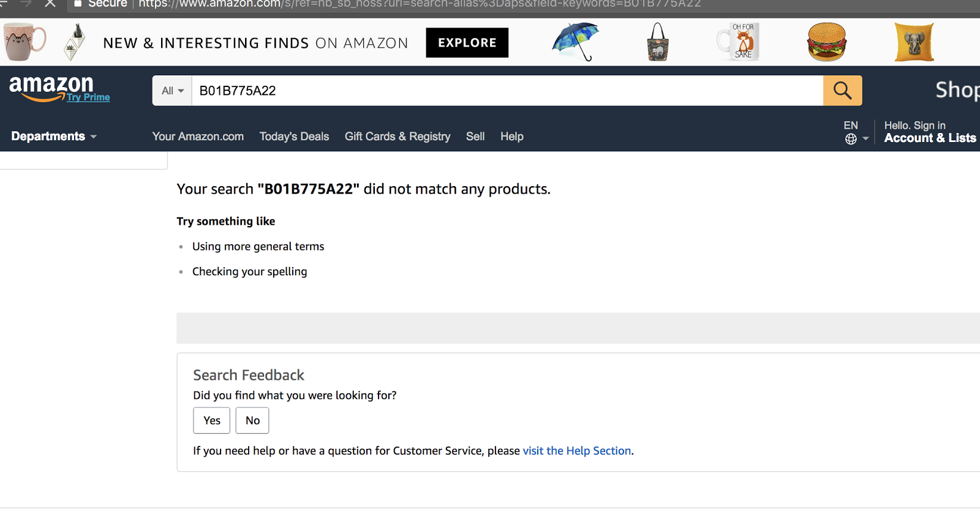
Task: Click the sloth tote bag image
Action: coord(658,42)
